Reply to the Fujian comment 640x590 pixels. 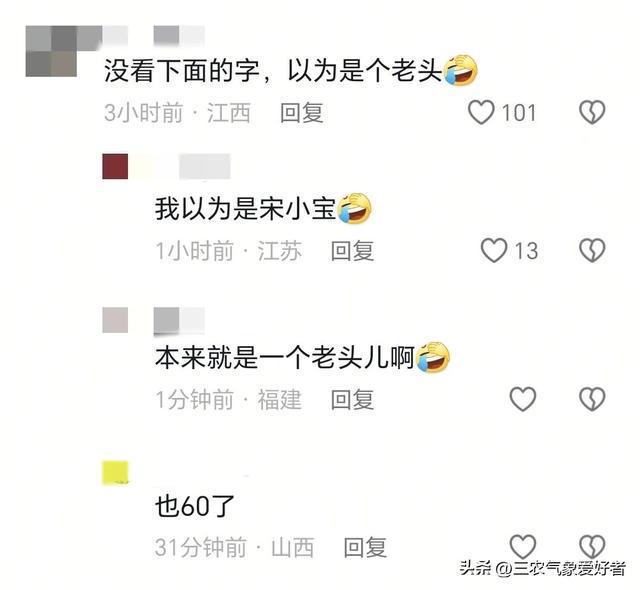tap(353, 399)
